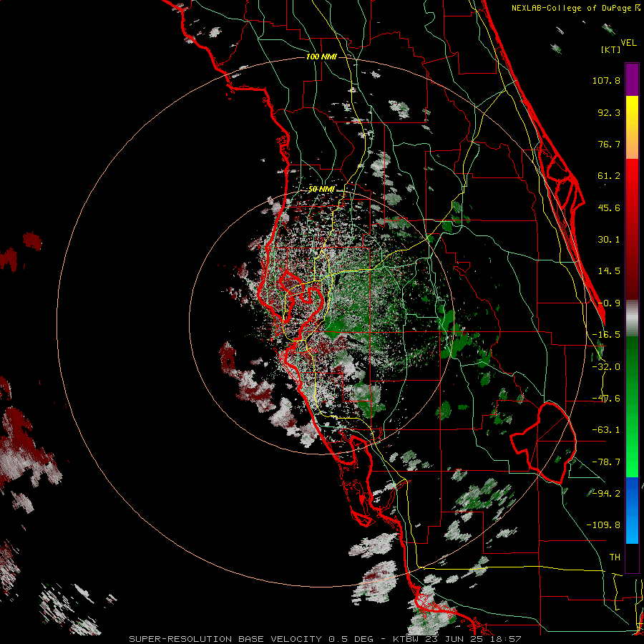Click the 76.7 velocity scale value
This screenshot has width=644, height=644.
point(609,144)
